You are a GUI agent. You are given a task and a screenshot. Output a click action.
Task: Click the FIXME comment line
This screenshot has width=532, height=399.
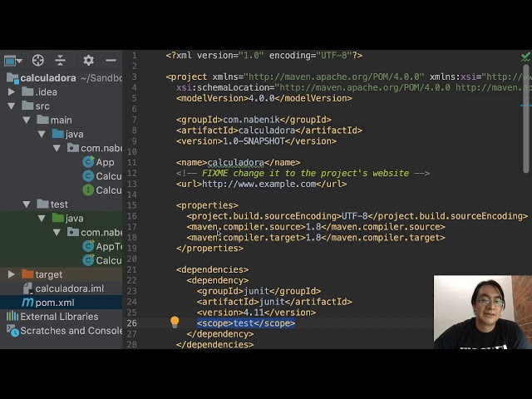(x=303, y=174)
